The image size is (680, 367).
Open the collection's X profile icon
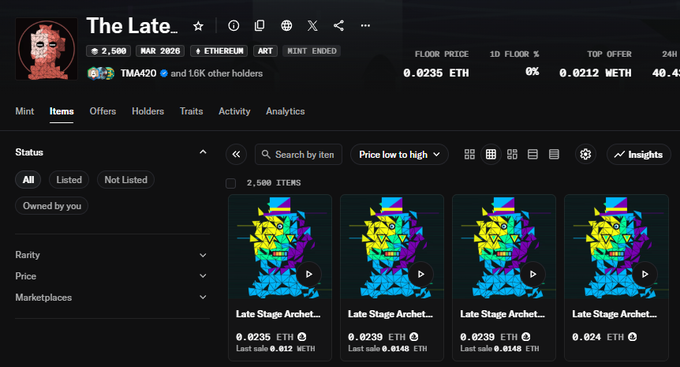click(312, 26)
